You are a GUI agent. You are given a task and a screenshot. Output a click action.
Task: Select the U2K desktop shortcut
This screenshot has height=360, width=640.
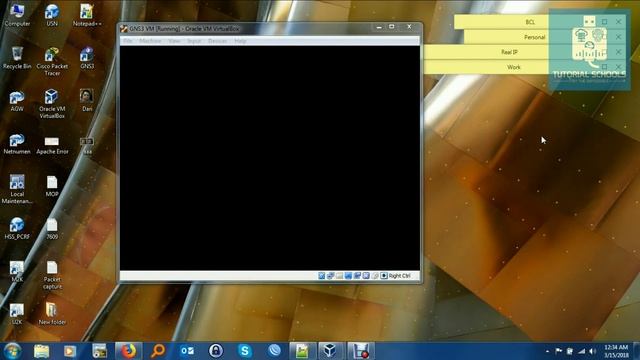[17, 314]
